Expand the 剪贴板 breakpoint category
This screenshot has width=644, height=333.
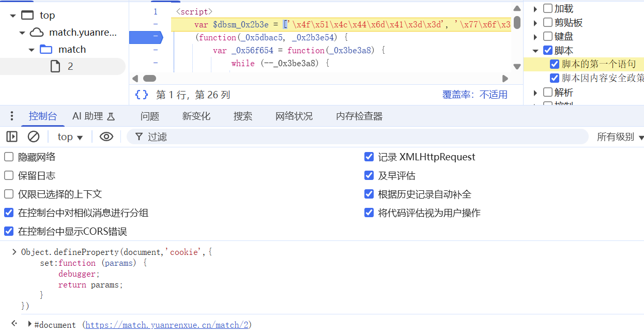point(535,23)
